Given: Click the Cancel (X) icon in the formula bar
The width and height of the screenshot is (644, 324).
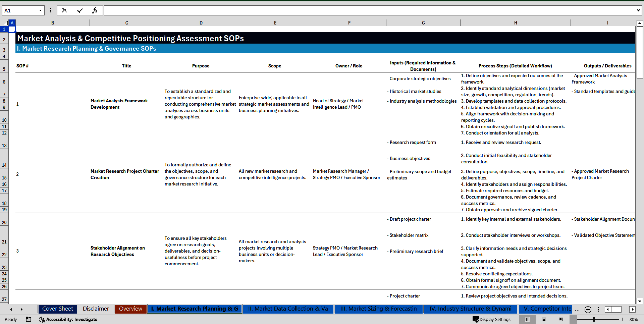Looking at the screenshot, I should pos(64,10).
